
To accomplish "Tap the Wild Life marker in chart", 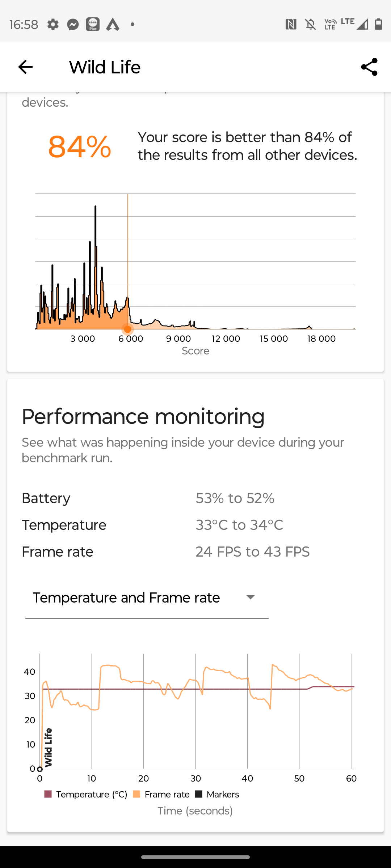I will point(48,747).
